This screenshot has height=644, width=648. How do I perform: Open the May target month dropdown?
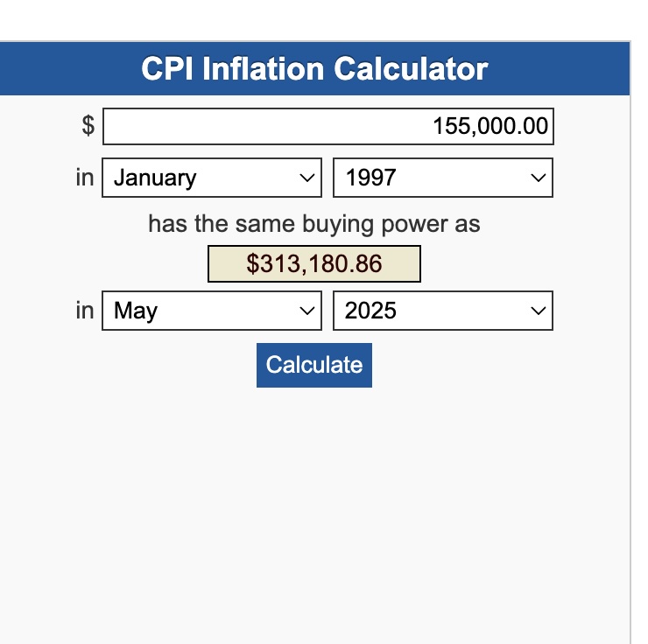[x=203, y=311]
